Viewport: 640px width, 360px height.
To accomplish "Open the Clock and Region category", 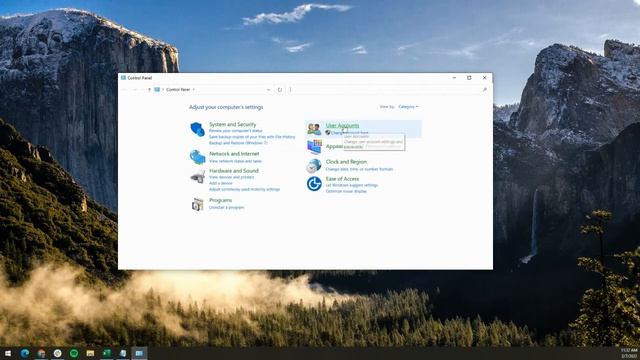I will tap(346, 162).
